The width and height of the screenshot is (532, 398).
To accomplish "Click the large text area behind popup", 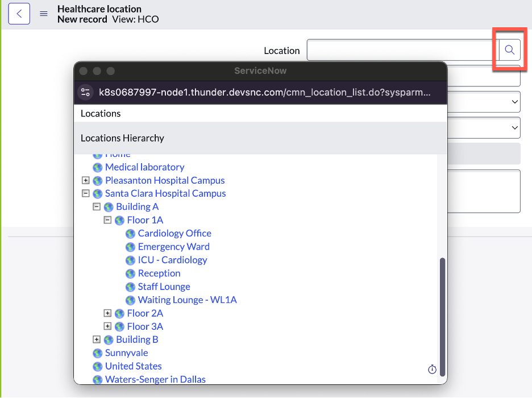I will tap(484, 192).
